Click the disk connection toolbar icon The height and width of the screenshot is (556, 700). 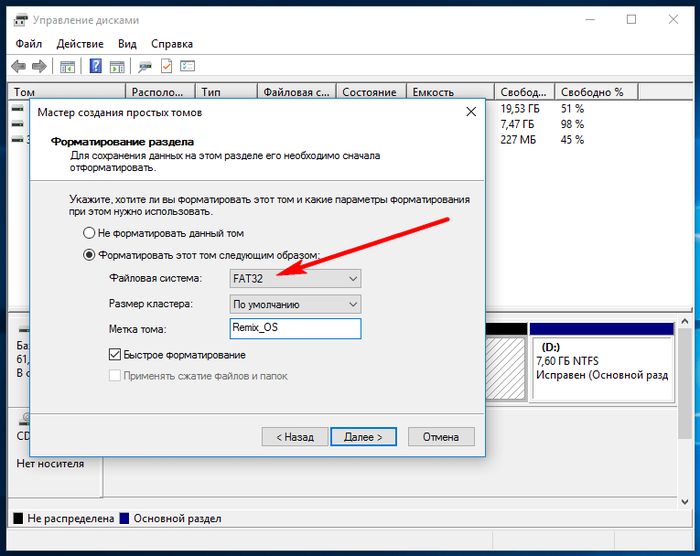click(x=145, y=66)
